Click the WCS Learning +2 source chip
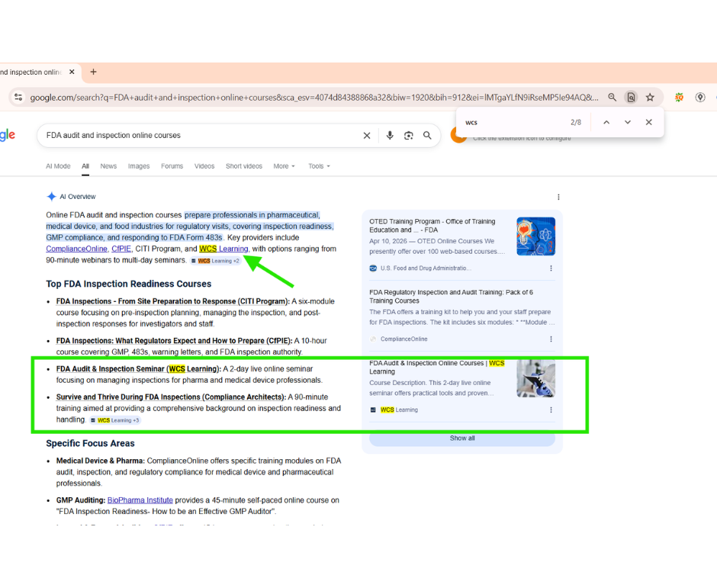The height and width of the screenshot is (588, 717). point(215,261)
